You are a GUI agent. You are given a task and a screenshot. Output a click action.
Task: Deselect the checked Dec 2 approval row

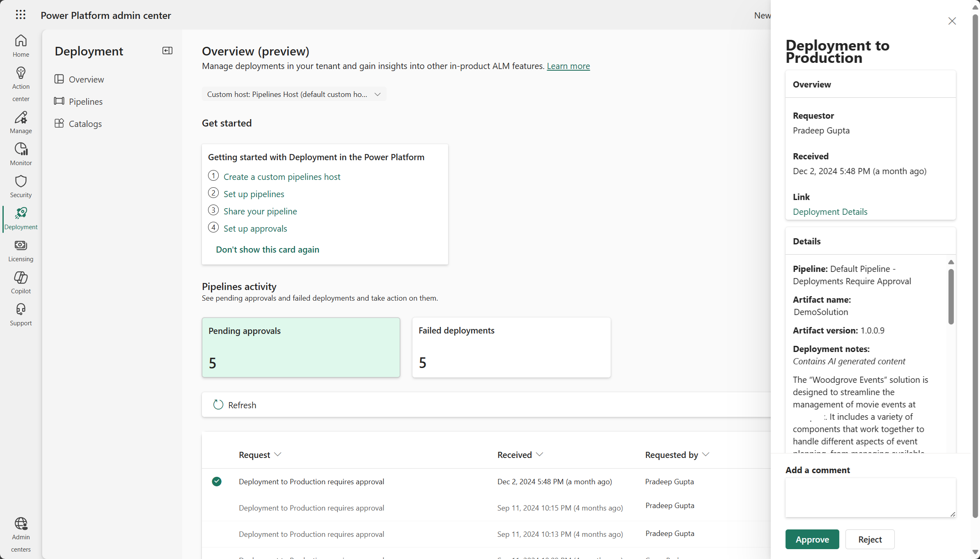coord(217,481)
